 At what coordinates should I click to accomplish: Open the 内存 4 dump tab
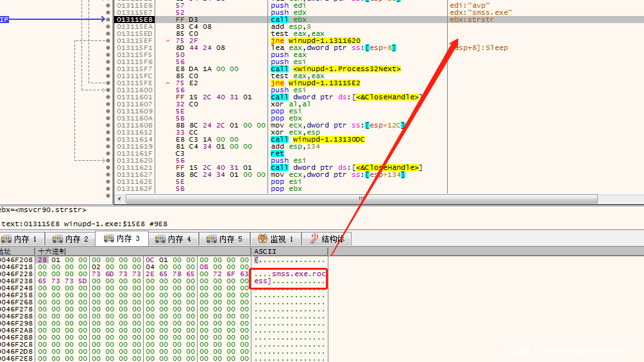(173, 239)
